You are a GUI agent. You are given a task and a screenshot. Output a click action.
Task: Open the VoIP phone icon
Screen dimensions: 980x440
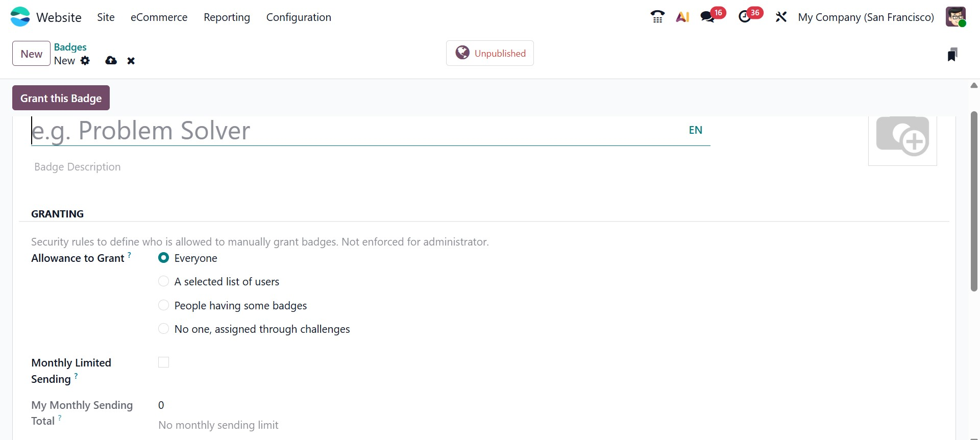click(x=657, y=17)
